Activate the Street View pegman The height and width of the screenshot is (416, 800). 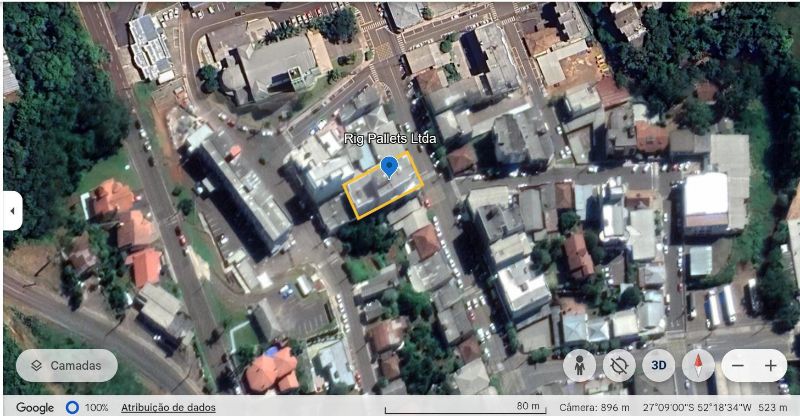(579, 365)
